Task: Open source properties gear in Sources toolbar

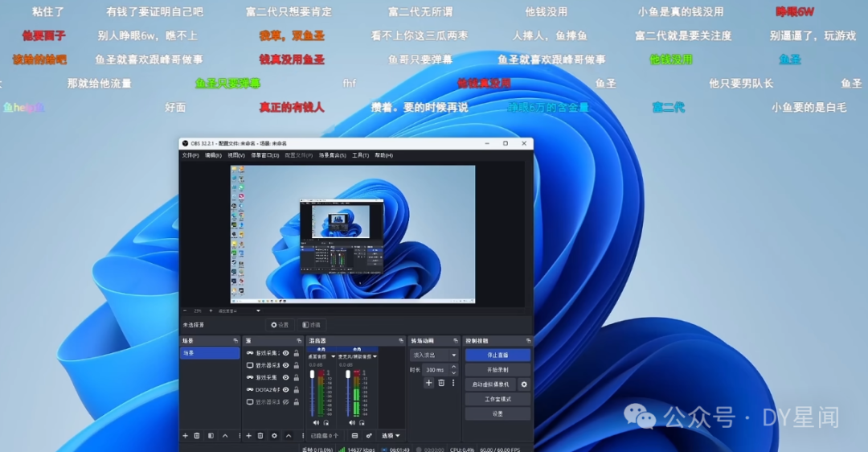Action: click(275, 436)
